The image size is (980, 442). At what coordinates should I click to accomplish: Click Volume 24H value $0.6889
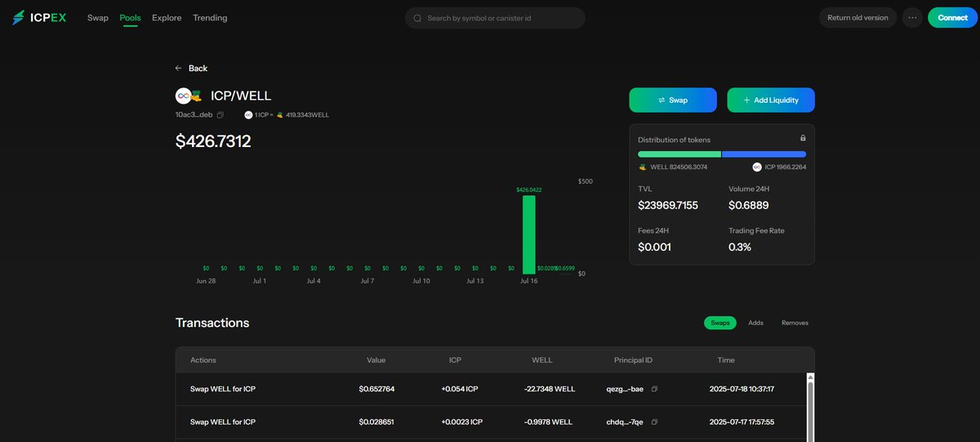[749, 205]
